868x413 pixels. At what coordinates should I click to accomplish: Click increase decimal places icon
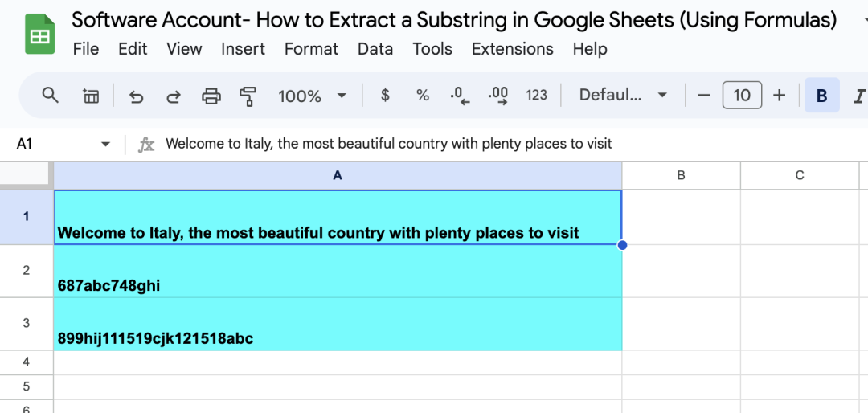click(498, 96)
